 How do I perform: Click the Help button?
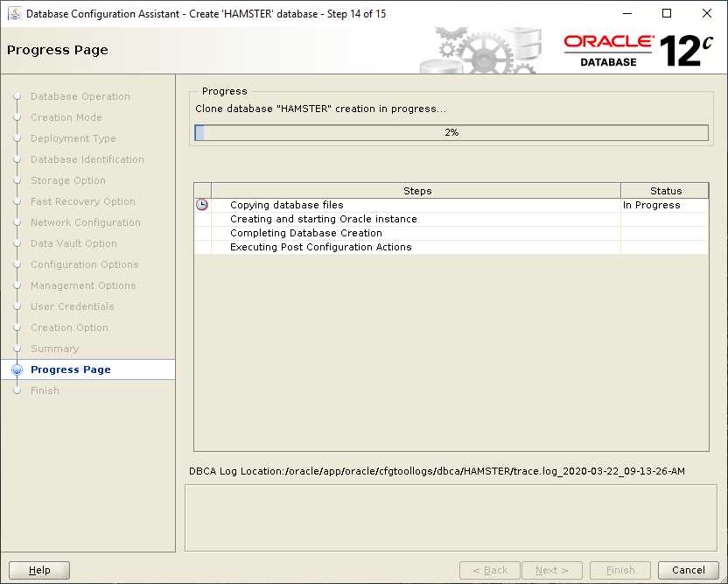click(x=39, y=570)
